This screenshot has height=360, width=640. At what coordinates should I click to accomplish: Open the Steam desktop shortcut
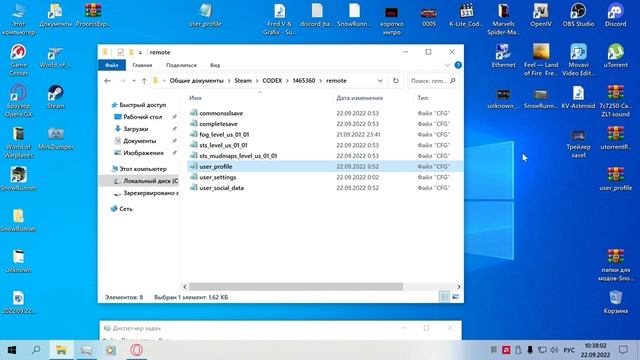click(56, 97)
